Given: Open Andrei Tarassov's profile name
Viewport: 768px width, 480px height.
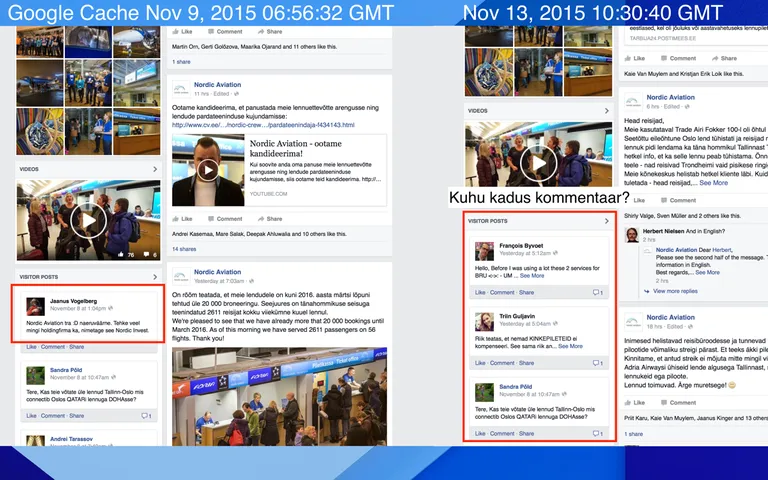Looking at the screenshot, I should click(72, 439).
